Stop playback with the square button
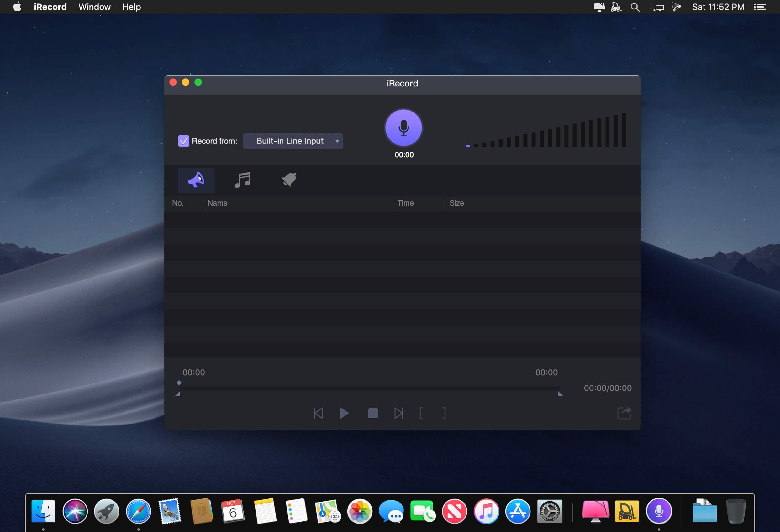The height and width of the screenshot is (532, 780). click(372, 413)
